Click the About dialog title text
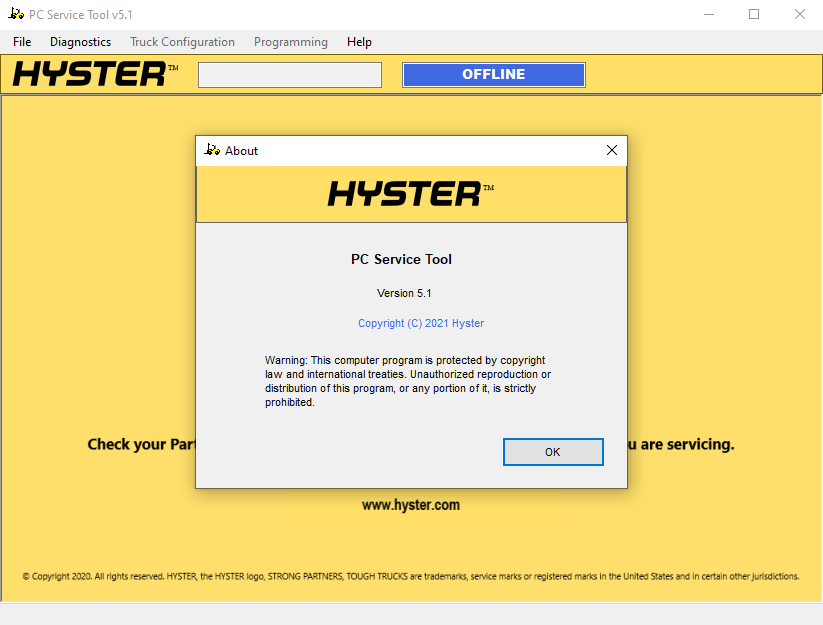Viewport: 823px width, 625px height. (241, 151)
